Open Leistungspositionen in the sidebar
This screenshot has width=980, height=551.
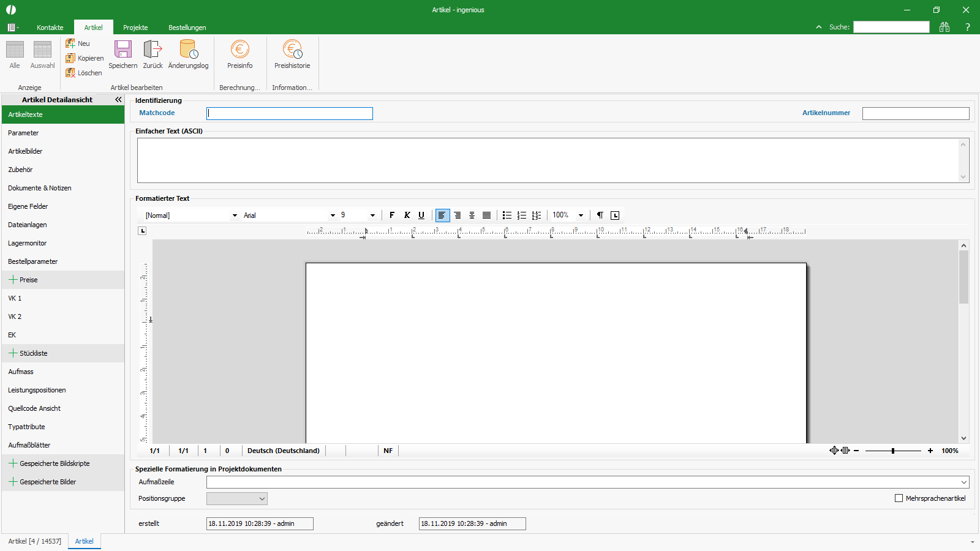tap(62, 390)
